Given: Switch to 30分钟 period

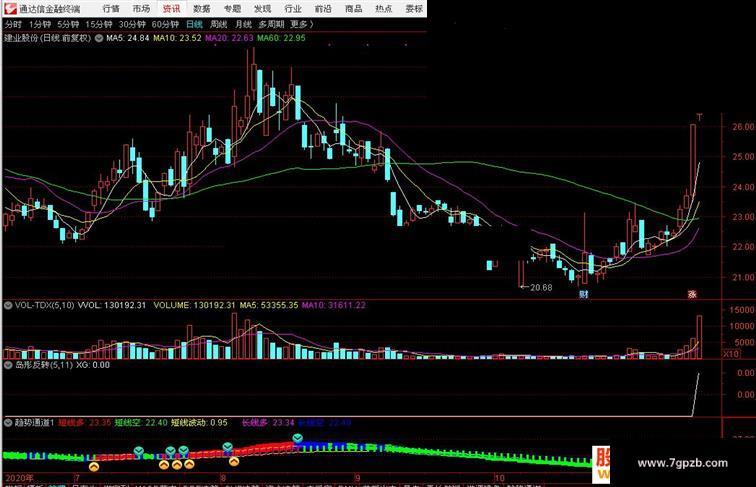Looking at the screenshot, I should point(132,24).
